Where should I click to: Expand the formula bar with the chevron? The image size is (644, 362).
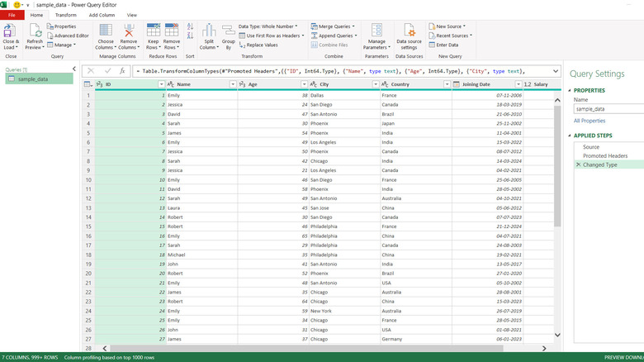(x=555, y=71)
